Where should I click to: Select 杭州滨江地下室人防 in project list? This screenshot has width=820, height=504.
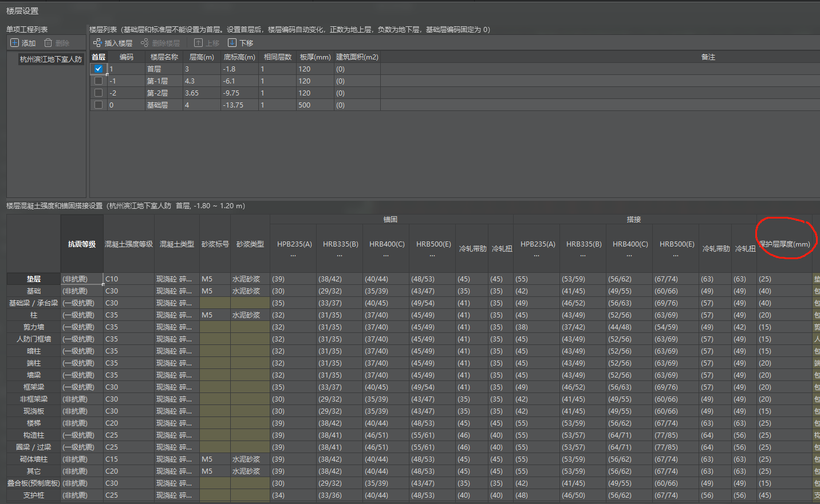point(51,59)
